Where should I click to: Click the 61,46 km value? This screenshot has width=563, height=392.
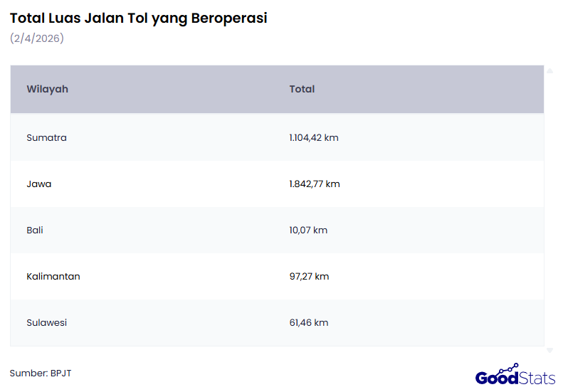click(309, 322)
